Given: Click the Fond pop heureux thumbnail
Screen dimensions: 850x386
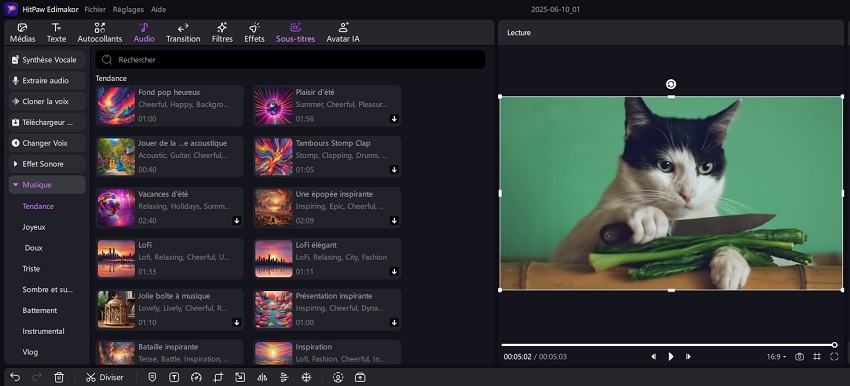Looking at the screenshot, I should (x=116, y=106).
